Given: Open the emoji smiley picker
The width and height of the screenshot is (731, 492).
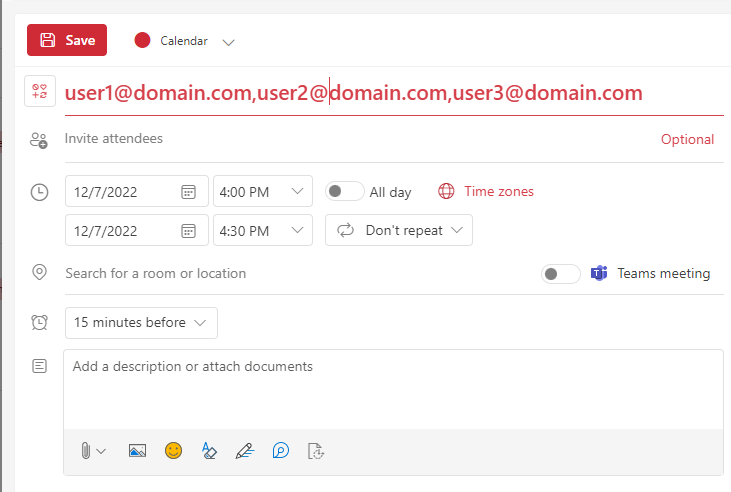Looking at the screenshot, I should [x=173, y=451].
